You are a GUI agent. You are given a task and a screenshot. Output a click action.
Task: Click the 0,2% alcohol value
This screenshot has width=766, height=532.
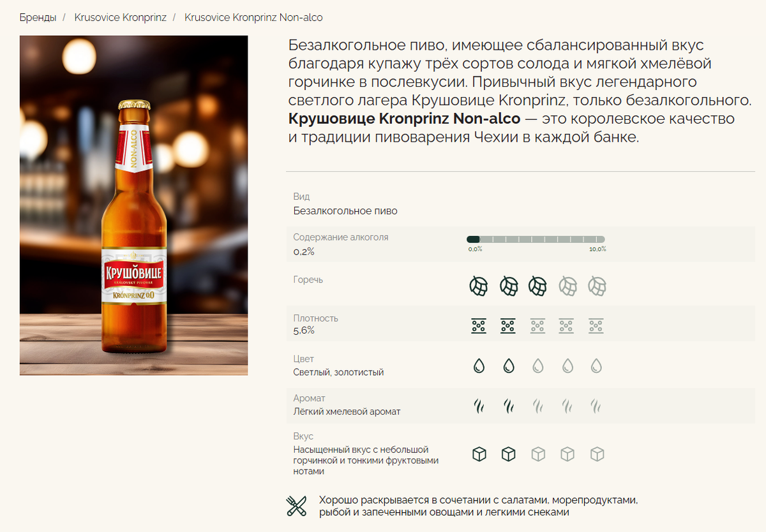click(304, 251)
